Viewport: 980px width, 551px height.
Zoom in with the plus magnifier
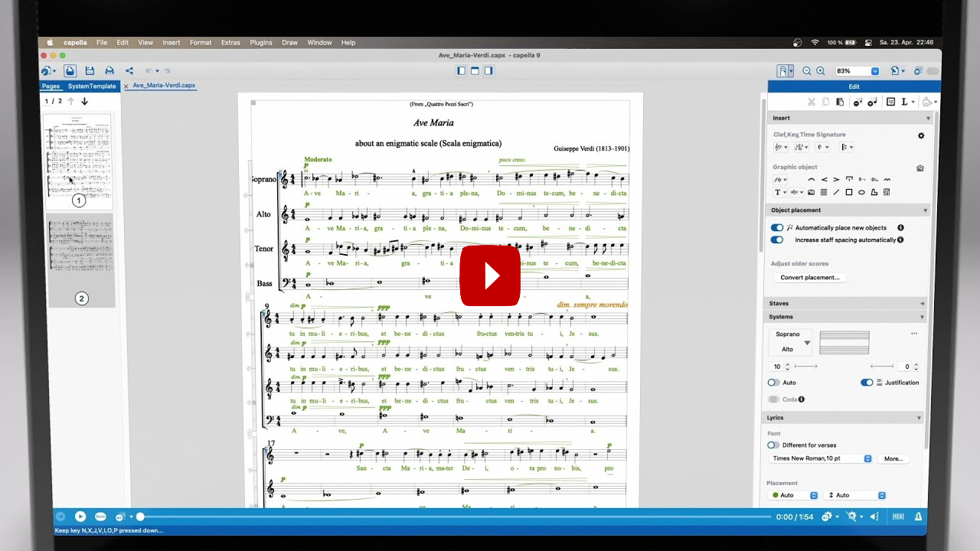point(821,70)
